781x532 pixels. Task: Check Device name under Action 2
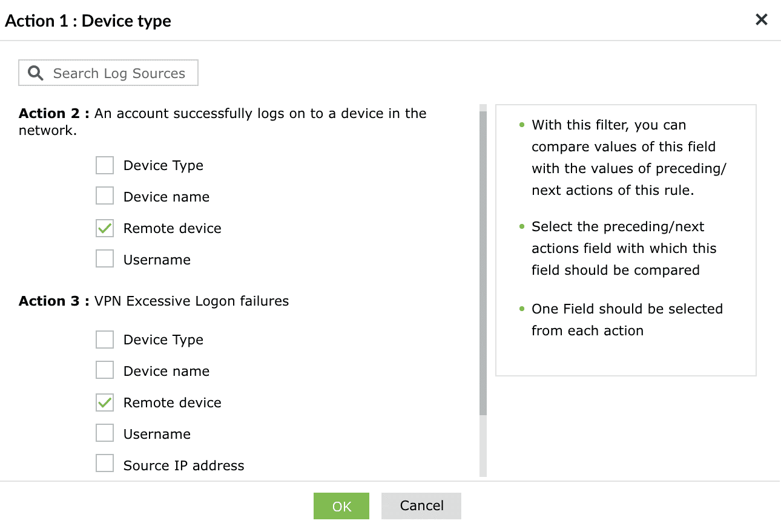(x=105, y=197)
